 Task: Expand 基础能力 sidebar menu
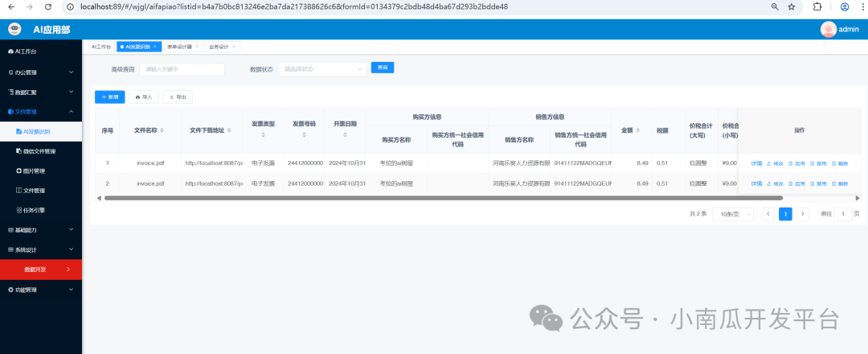[x=41, y=229]
